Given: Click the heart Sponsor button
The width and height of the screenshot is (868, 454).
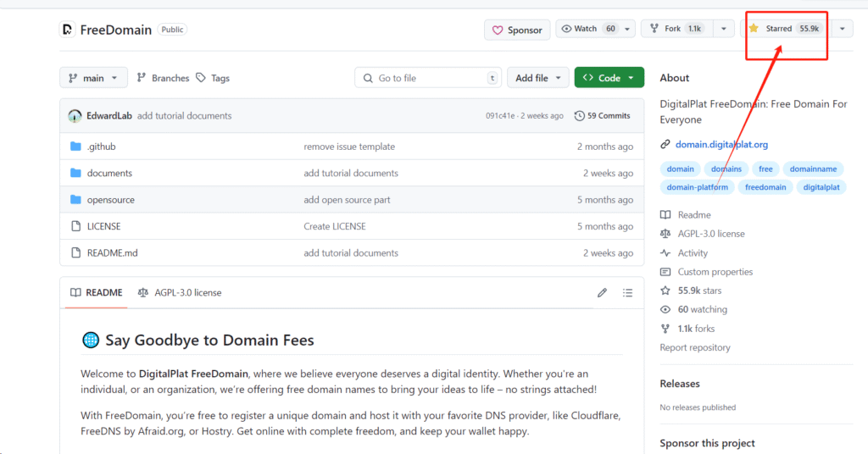Looking at the screenshot, I should pyautogui.click(x=517, y=30).
